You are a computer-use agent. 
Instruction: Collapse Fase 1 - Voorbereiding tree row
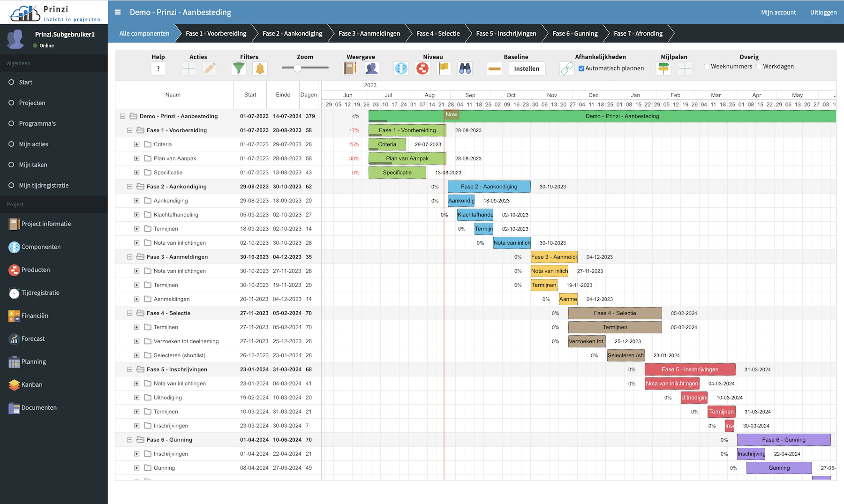[x=129, y=130]
